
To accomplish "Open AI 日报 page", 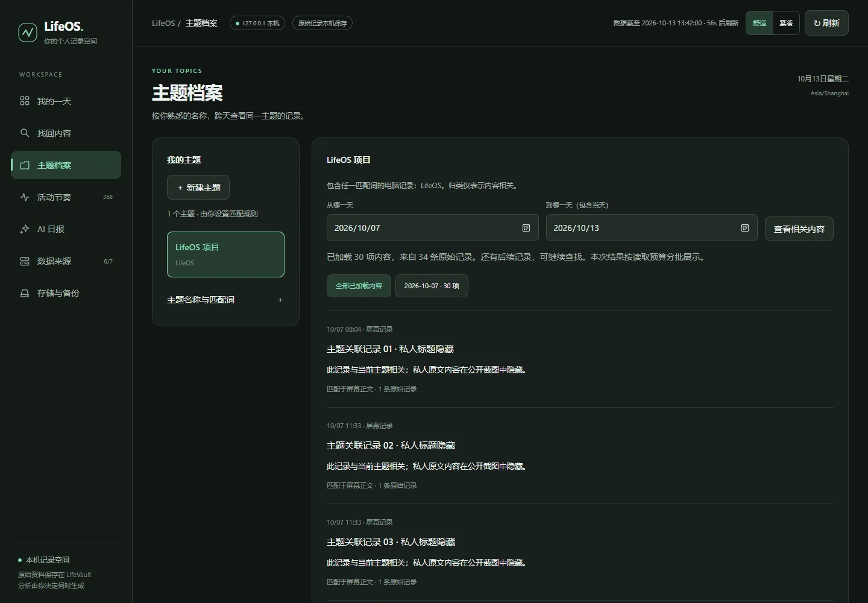I will (x=66, y=229).
